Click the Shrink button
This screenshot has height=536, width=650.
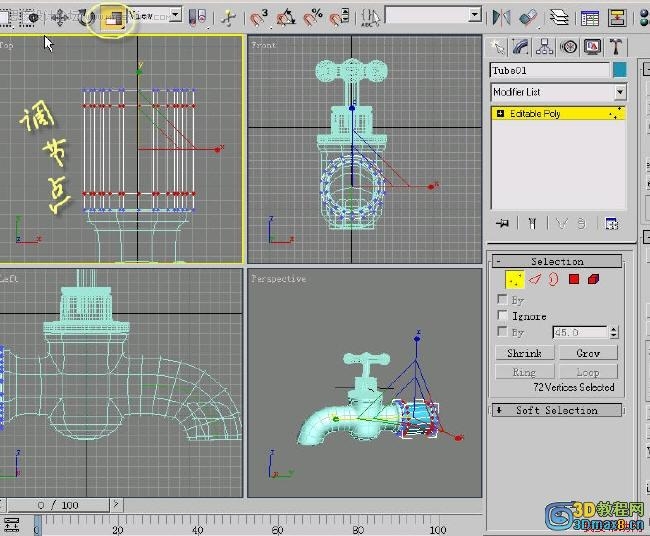524,353
